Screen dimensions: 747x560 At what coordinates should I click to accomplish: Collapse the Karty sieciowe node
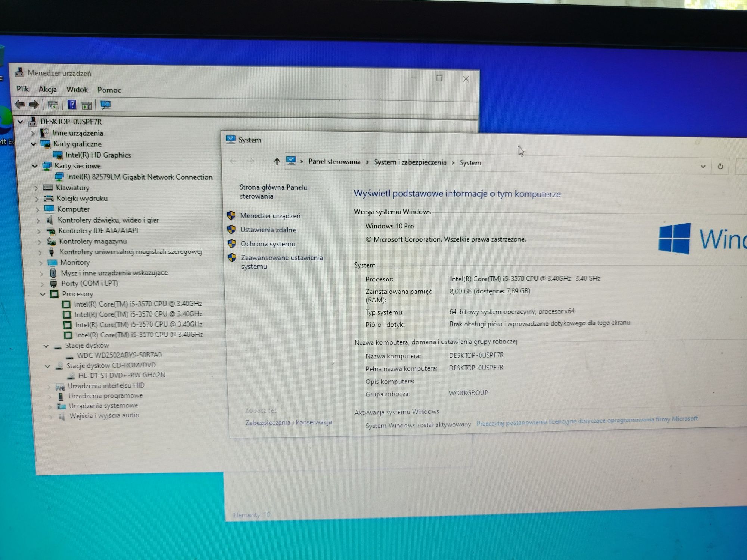35,166
